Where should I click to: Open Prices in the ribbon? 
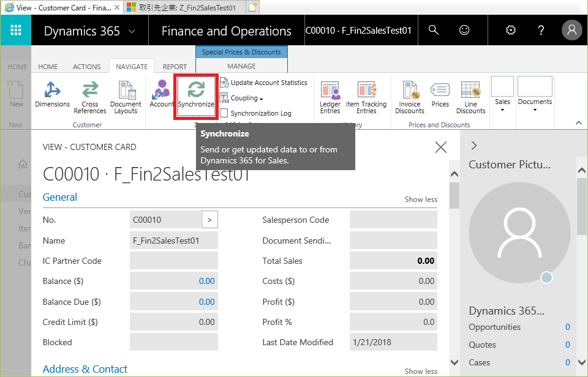pyautogui.click(x=440, y=95)
